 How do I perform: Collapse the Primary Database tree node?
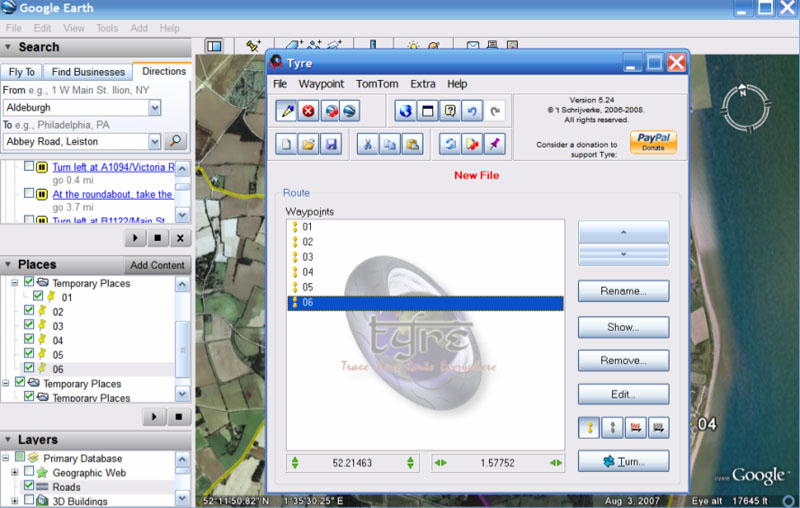pos(6,458)
